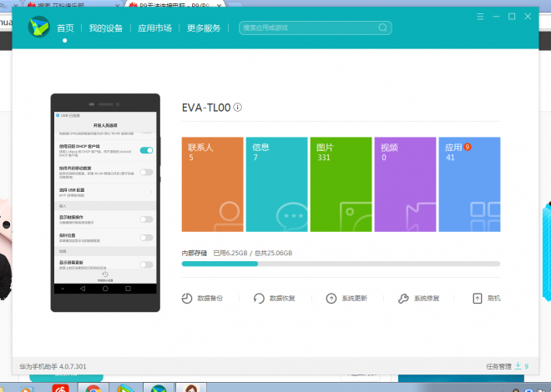Tap the phone's recent apps square

(128, 289)
